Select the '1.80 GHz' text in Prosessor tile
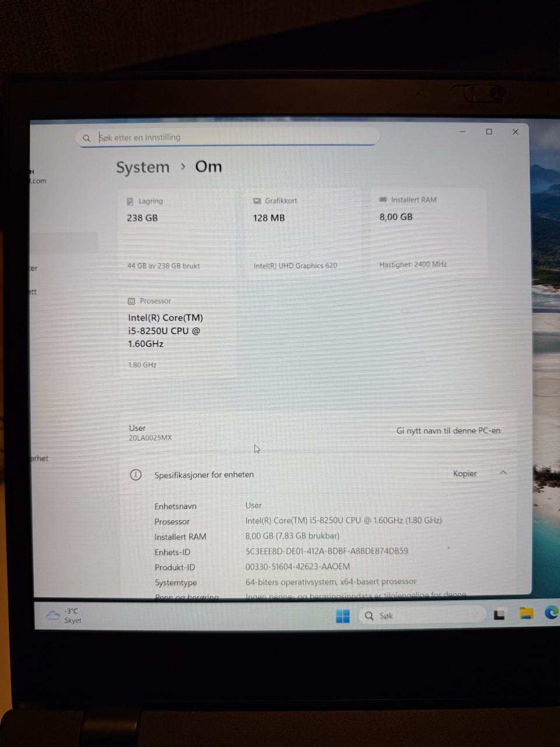This screenshot has width=560, height=747. (142, 365)
